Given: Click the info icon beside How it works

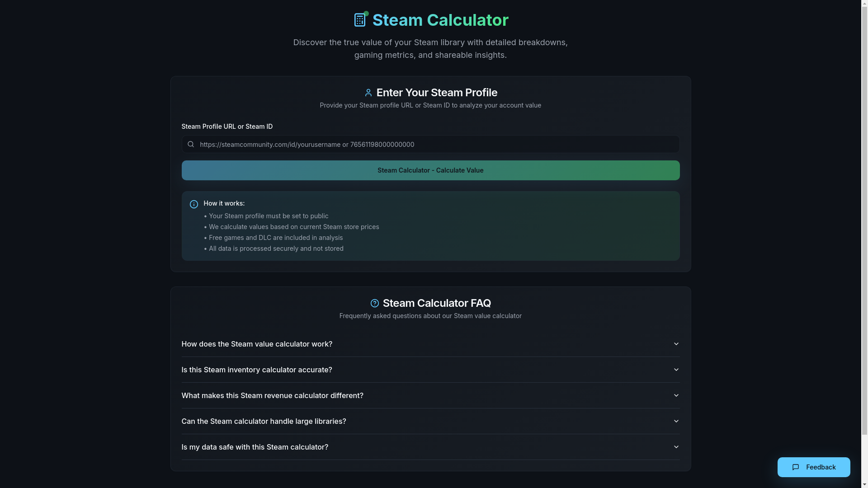Looking at the screenshot, I should [x=194, y=204].
